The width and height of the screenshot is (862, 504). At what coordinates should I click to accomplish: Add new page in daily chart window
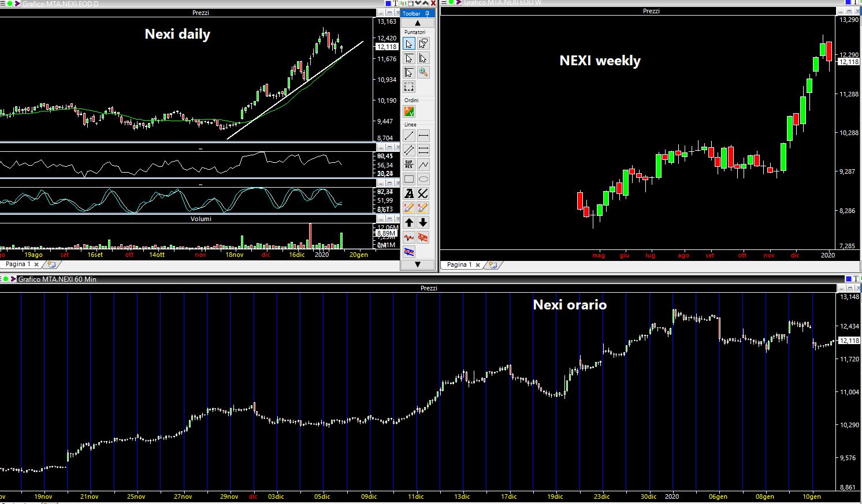[51, 264]
